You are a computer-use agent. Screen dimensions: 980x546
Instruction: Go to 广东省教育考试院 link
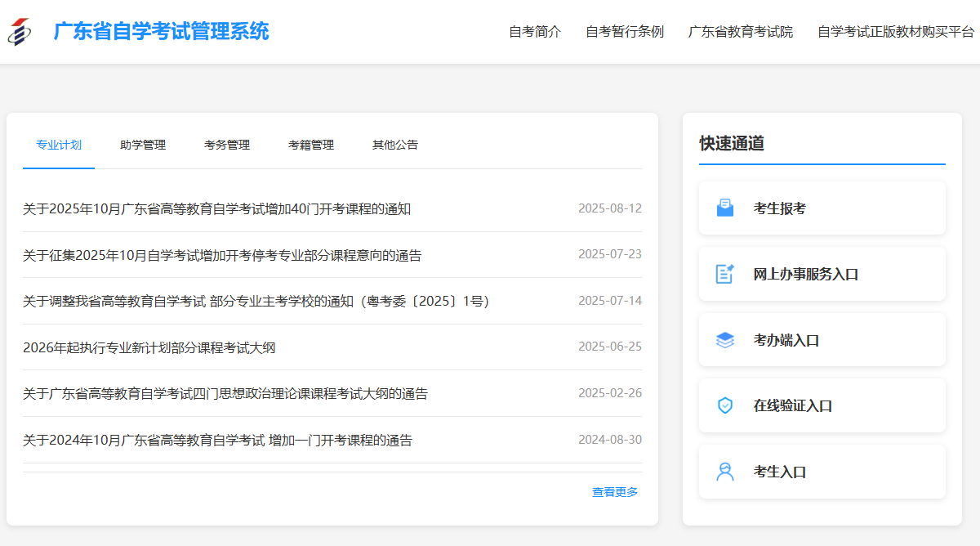coord(741,32)
